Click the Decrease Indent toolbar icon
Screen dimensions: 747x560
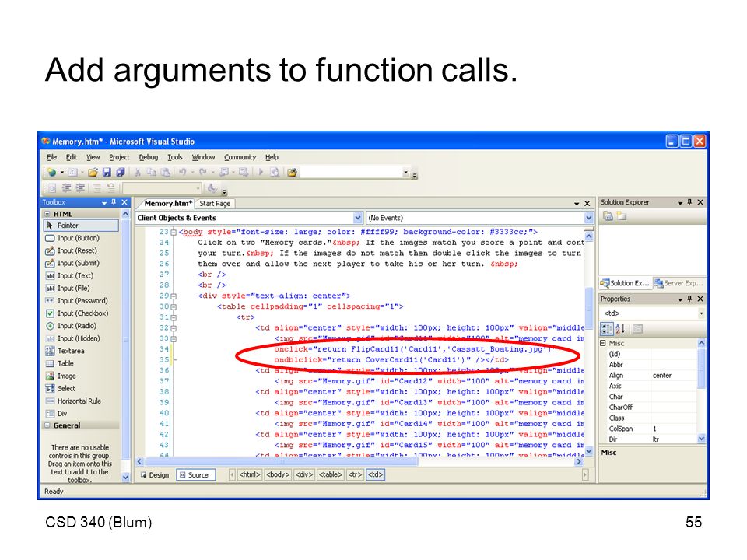[67, 188]
